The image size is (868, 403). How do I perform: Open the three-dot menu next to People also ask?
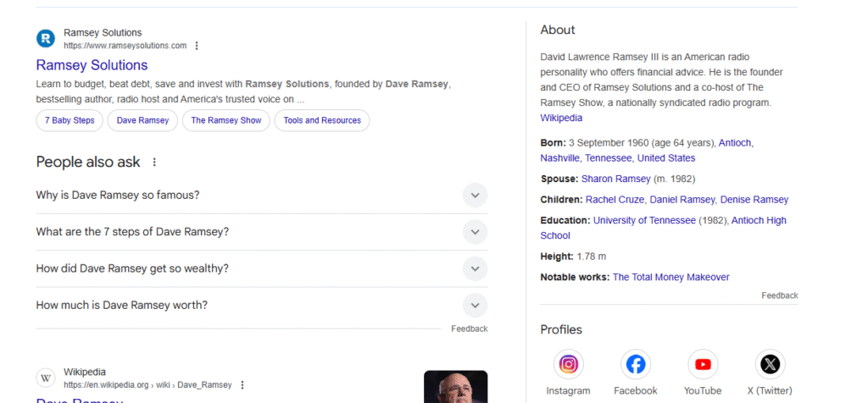pos(154,163)
